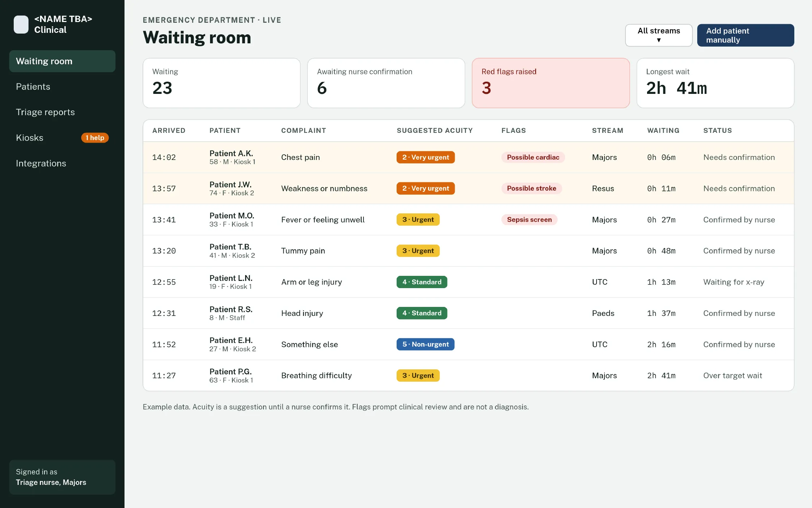Select Waiting room in sidebar
812x508 pixels.
click(62, 61)
